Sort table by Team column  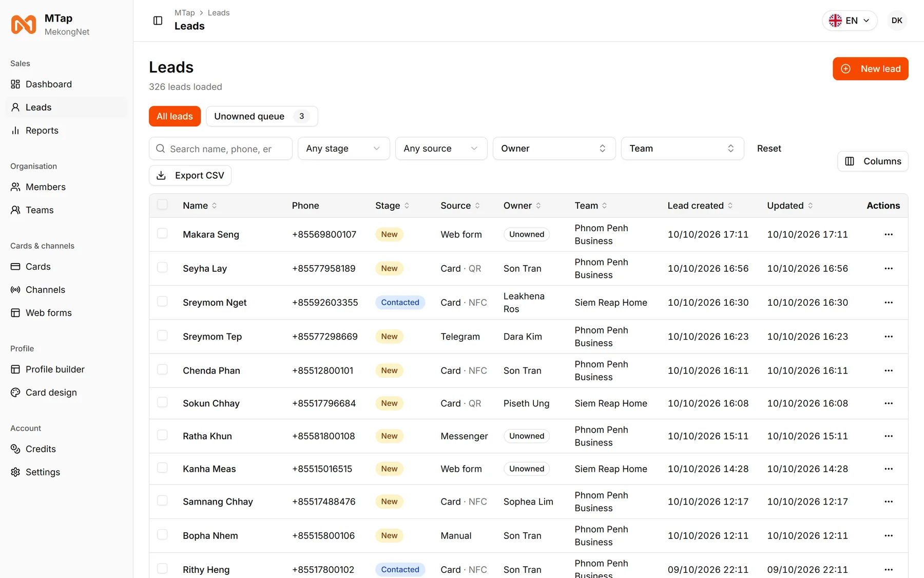point(591,206)
